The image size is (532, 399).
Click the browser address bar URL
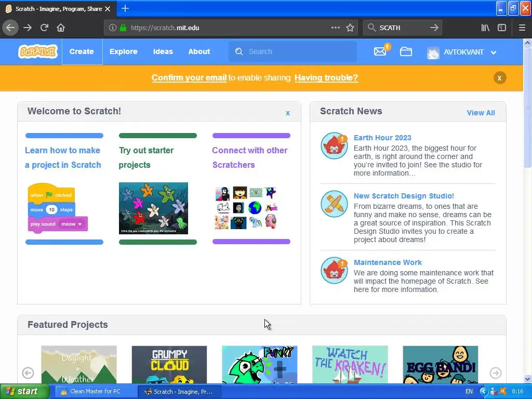165,28
